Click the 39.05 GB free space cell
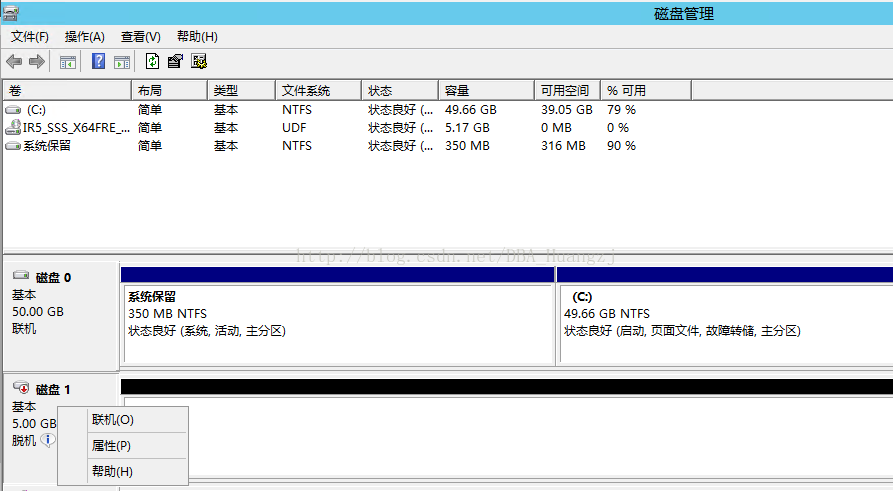The height and width of the screenshot is (491, 893). click(567, 110)
